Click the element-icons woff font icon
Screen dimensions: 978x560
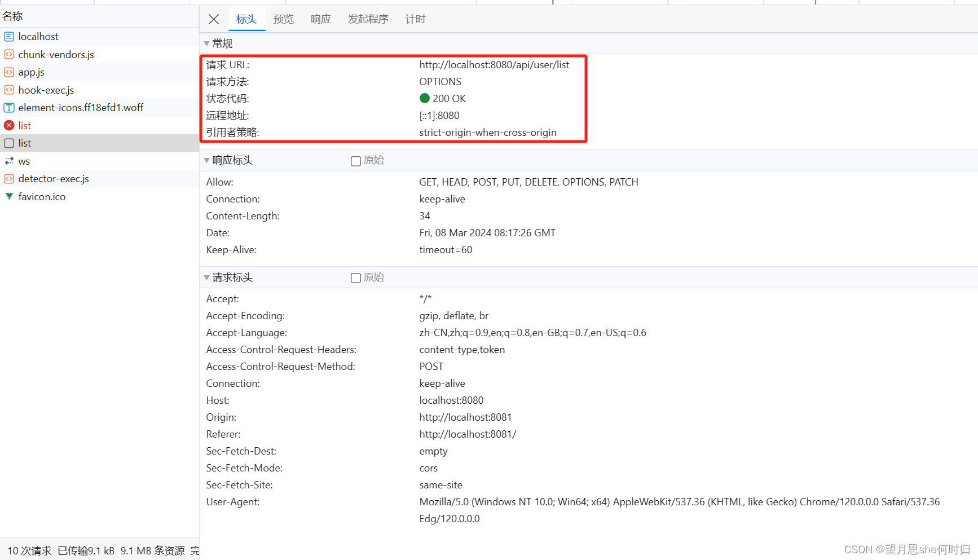coord(9,108)
